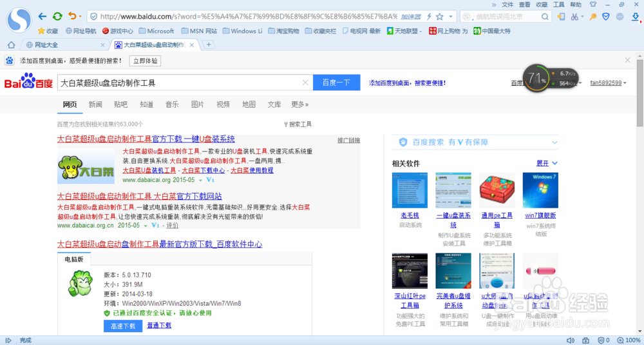This screenshot has width=644, height=345.
Task: Click the 百度一下 search button
Action: 336,83
